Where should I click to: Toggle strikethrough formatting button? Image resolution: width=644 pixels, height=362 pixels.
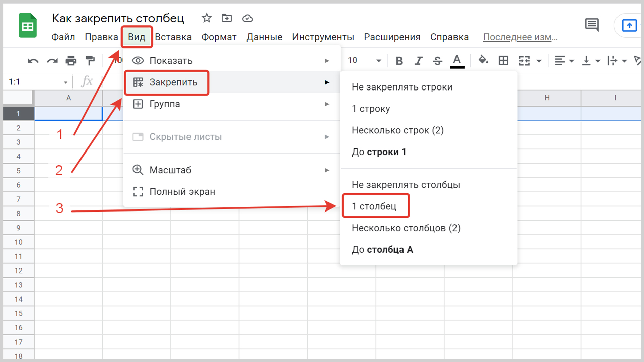point(437,61)
